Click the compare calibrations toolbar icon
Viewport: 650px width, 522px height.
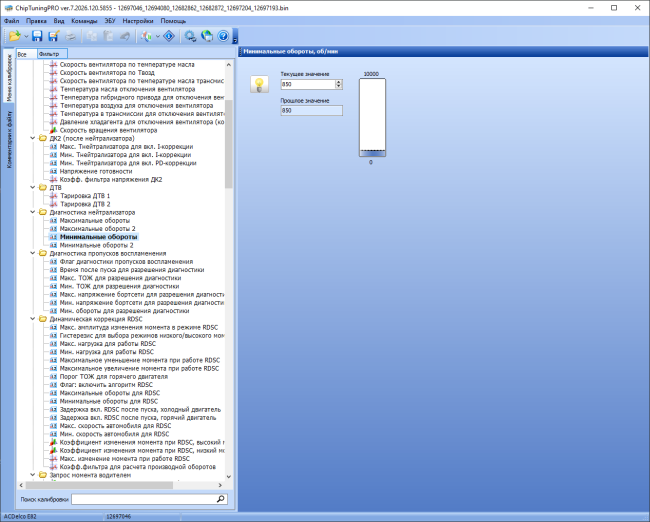[x=146, y=36]
